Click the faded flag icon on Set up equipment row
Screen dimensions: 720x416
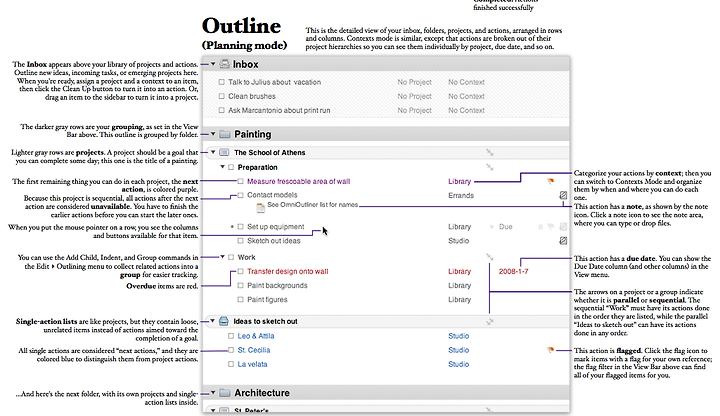551,226
